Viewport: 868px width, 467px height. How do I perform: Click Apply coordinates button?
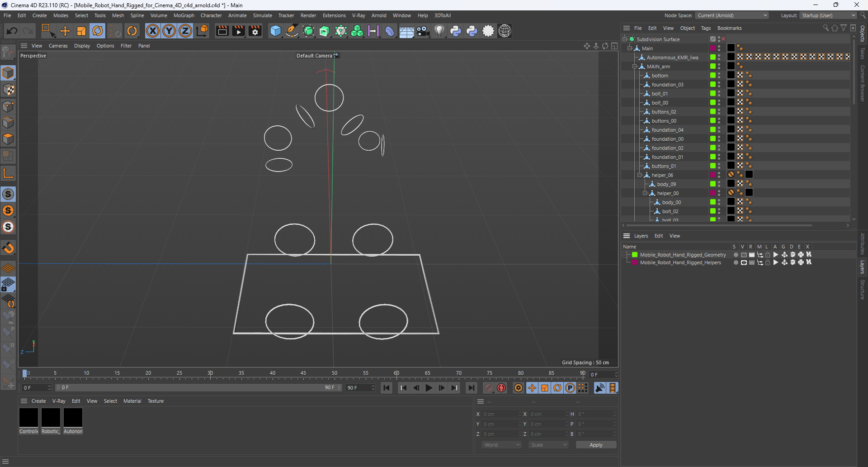pyautogui.click(x=596, y=445)
